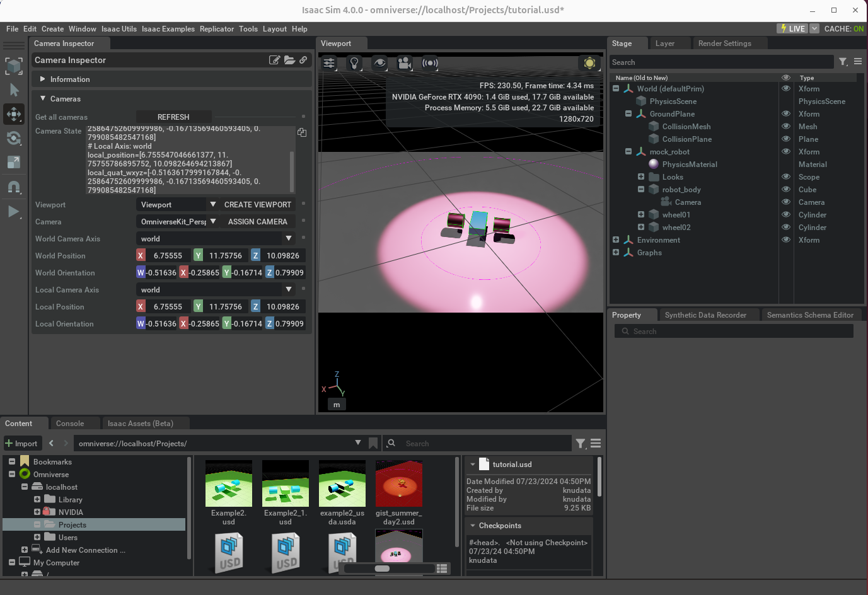
Task: Open gist_summer_day2.usd thumbnail
Action: pyautogui.click(x=399, y=483)
